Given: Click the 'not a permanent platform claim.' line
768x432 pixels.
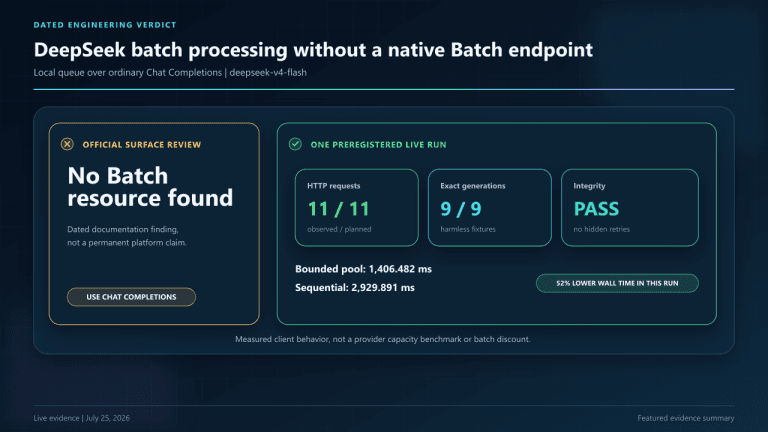Looking at the screenshot, I should (x=127, y=242).
